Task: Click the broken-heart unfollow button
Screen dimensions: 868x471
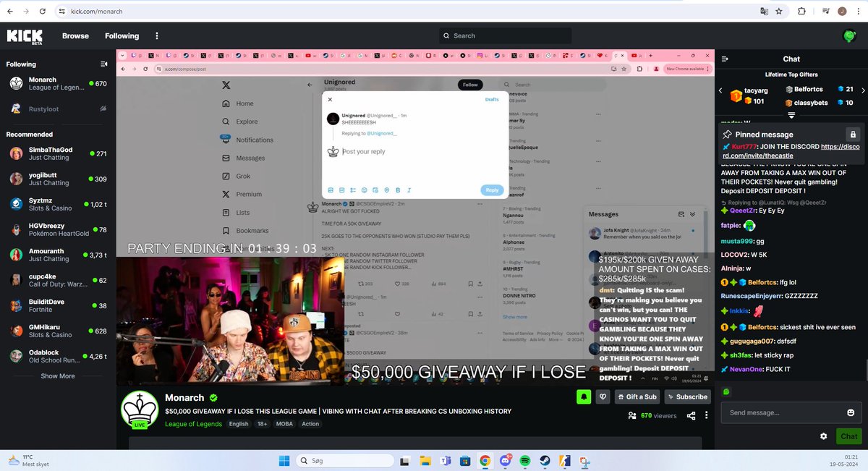Action: (603, 396)
